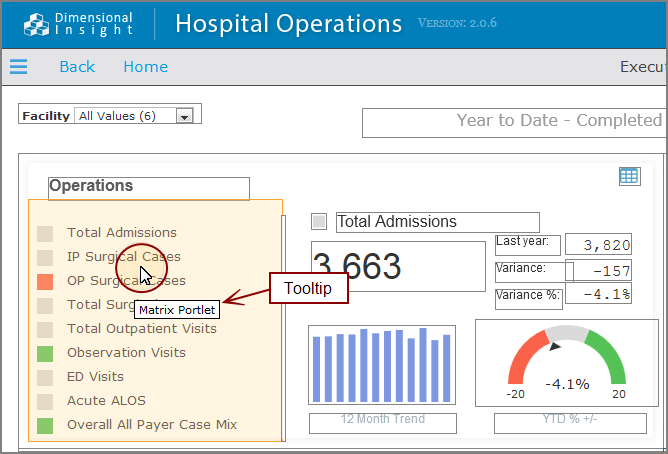This screenshot has height=454, width=668.
Task: Select Total Outpatient Visits row
Action: [x=142, y=328]
